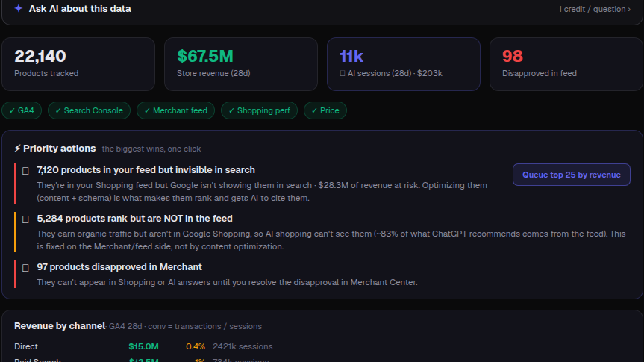Click the icon beside 97 products disapproved
The height and width of the screenshot is (362, 644).
click(x=25, y=267)
